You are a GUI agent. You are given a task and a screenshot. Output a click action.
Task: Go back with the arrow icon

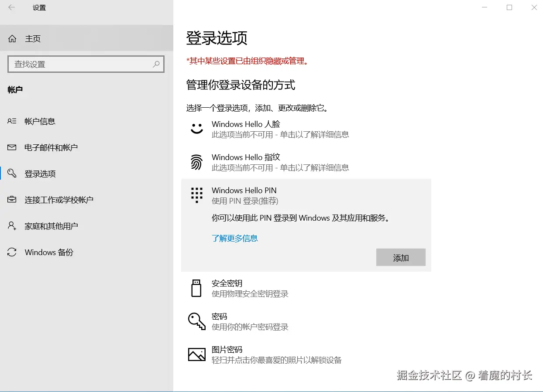pyautogui.click(x=11, y=7)
